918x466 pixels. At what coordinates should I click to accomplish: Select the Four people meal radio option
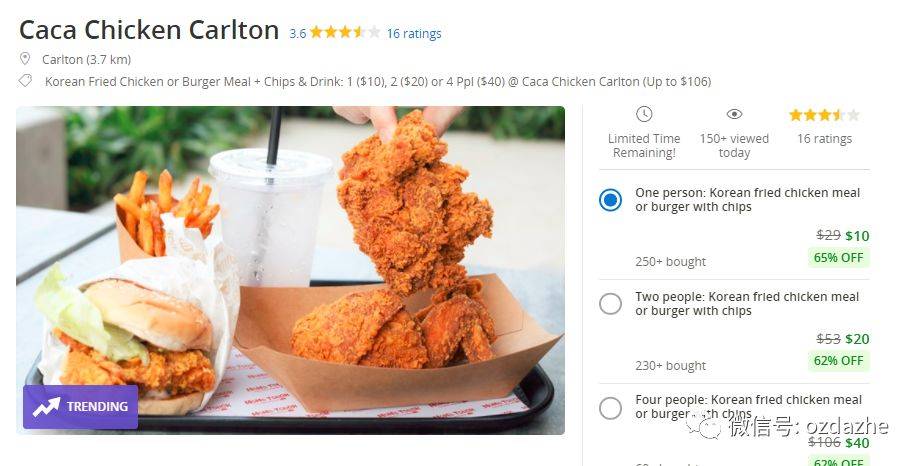point(610,407)
